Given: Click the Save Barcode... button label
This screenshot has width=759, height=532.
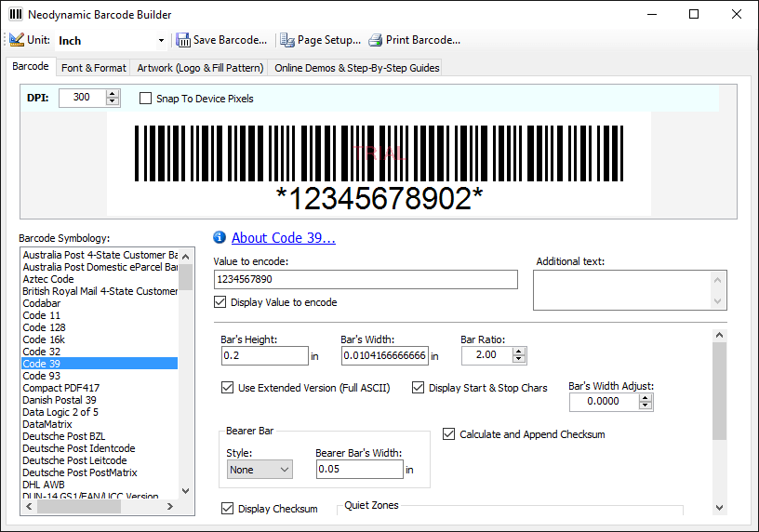Looking at the screenshot, I should coord(231,40).
